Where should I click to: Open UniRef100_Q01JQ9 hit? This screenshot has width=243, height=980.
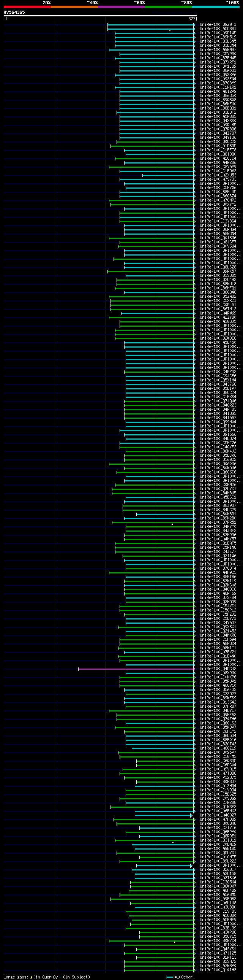(x=218, y=67)
